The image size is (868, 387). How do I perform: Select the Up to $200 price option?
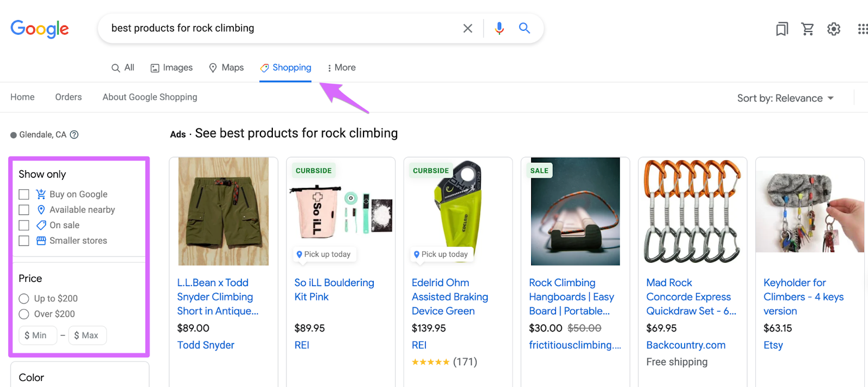tap(24, 299)
